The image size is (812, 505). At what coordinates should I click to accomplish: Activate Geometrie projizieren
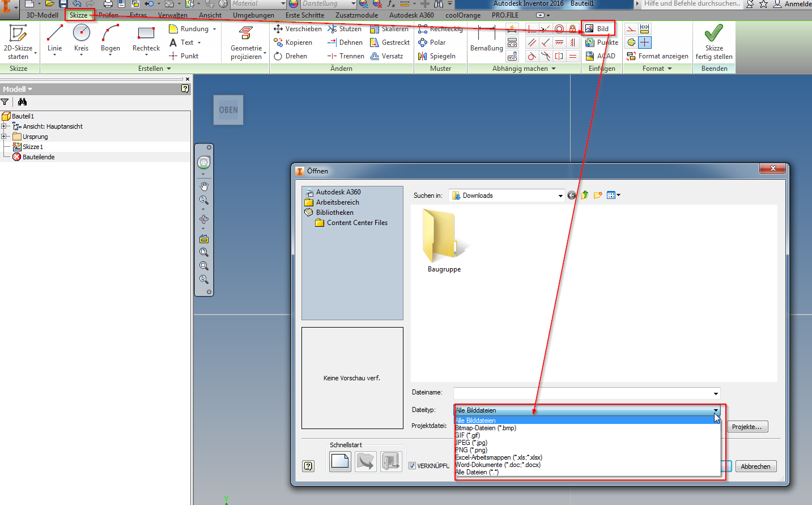point(246,42)
